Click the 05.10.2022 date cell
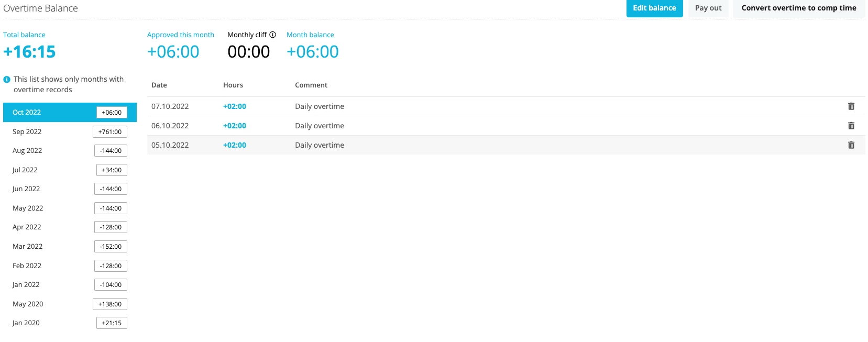Viewport: 868px width, 342px height. (170, 145)
